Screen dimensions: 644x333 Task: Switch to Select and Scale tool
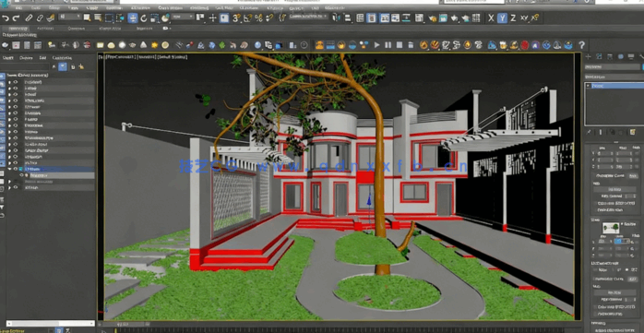pos(154,18)
